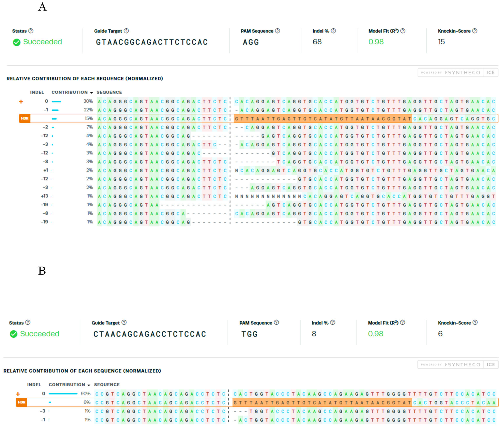Screen dimensions: 504x429
Task: Sort by Contribution arrow in panel B
Action: point(89,385)
